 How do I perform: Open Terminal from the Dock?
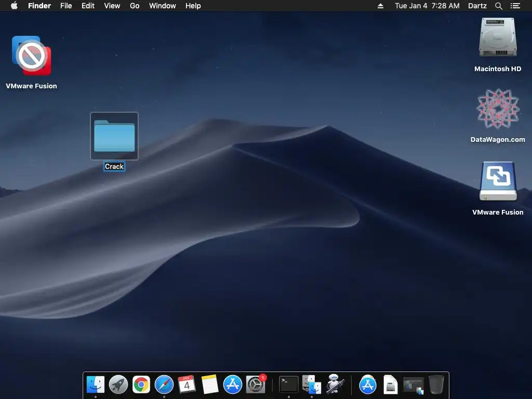click(289, 384)
